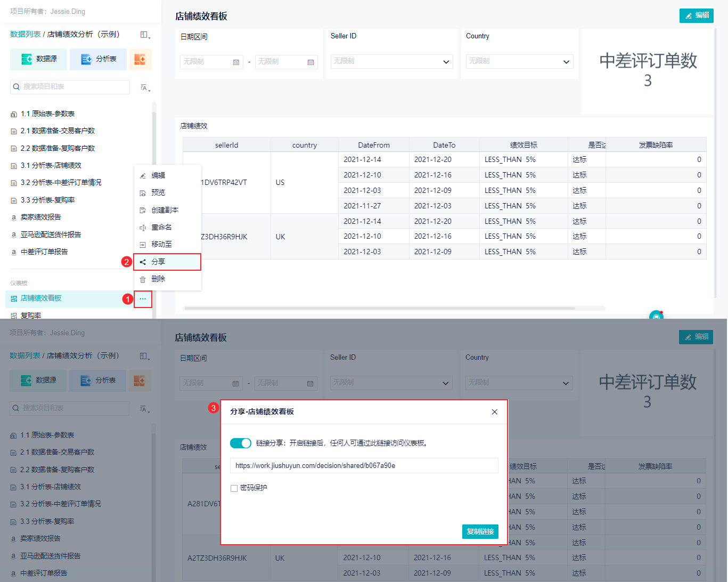728x582 pixels.
Task: Click the shared link URL field
Action: 364,466
